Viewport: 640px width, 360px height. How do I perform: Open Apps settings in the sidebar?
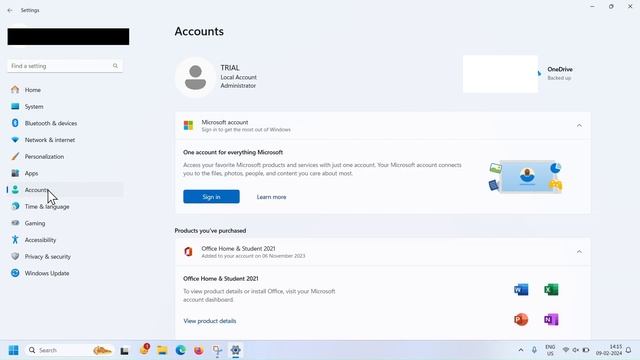(65, 173)
